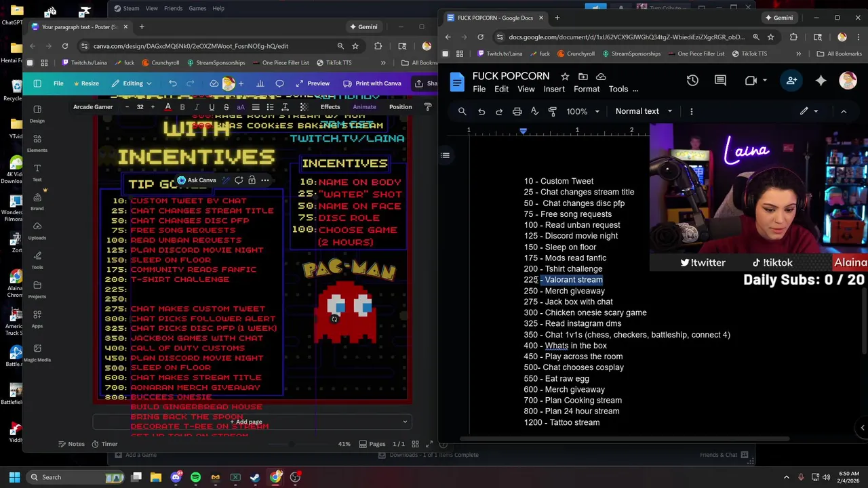Adjust the Canva zoom slider
Viewport: 868px width, 488px height.
pyautogui.click(x=292, y=444)
